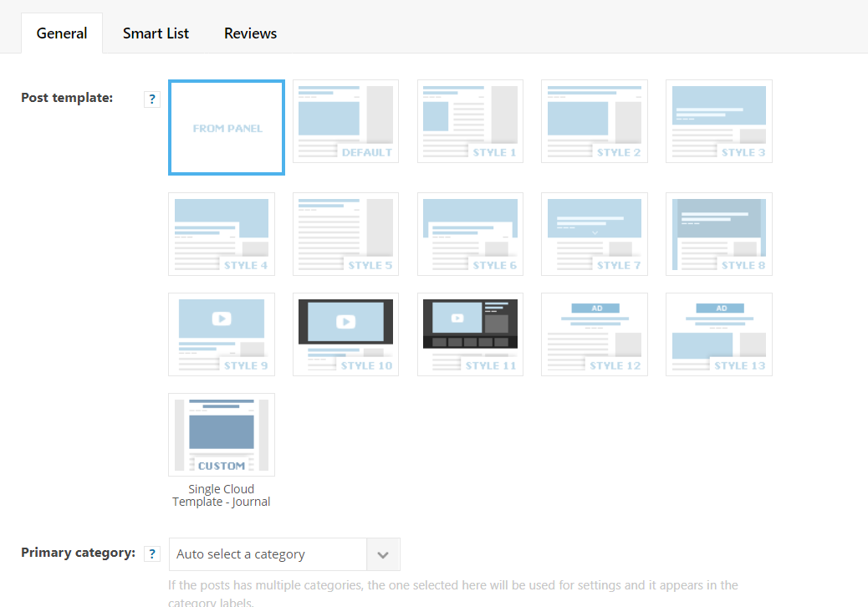Open the Primary category dropdown
The width and height of the screenshot is (868, 607).
(x=284, y=553)
